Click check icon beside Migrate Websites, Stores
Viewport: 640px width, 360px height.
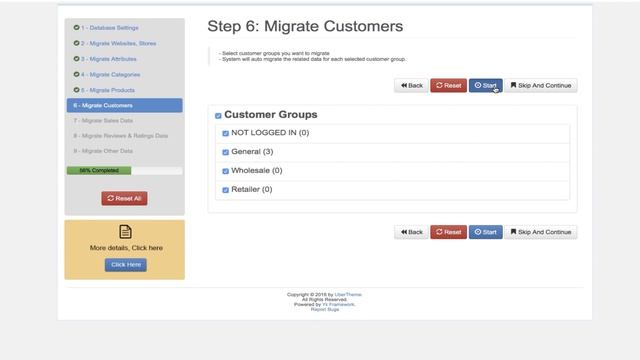pyautogui.click(x=76, y=43)
